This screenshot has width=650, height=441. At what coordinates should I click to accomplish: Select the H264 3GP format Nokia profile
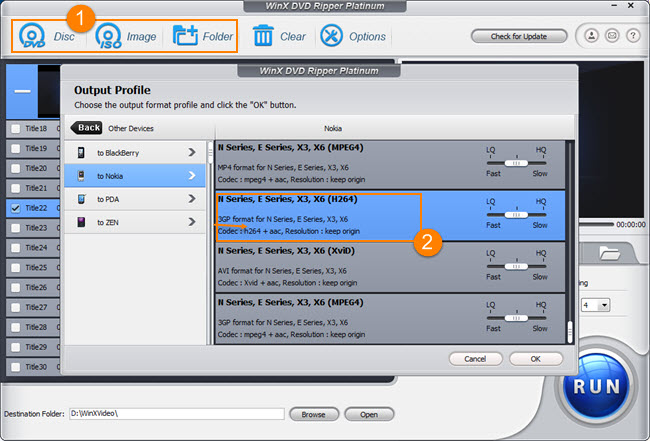coord(390,216)
